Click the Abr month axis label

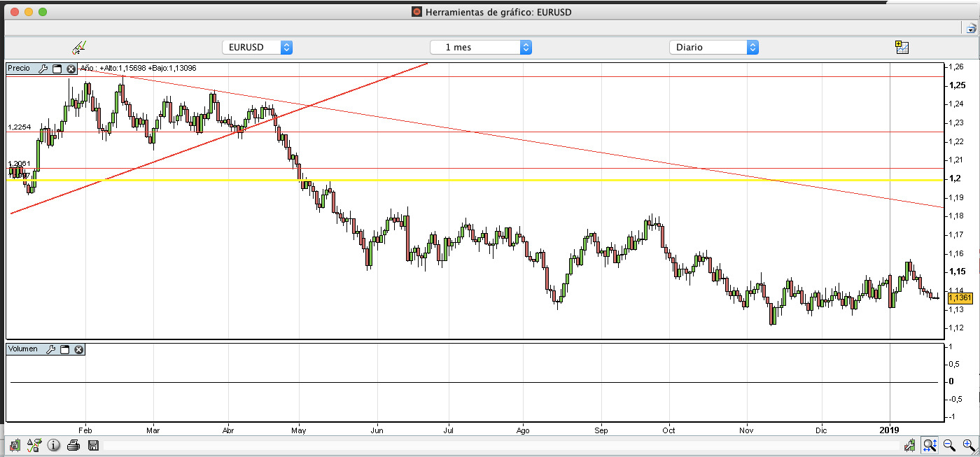(229, 430)
